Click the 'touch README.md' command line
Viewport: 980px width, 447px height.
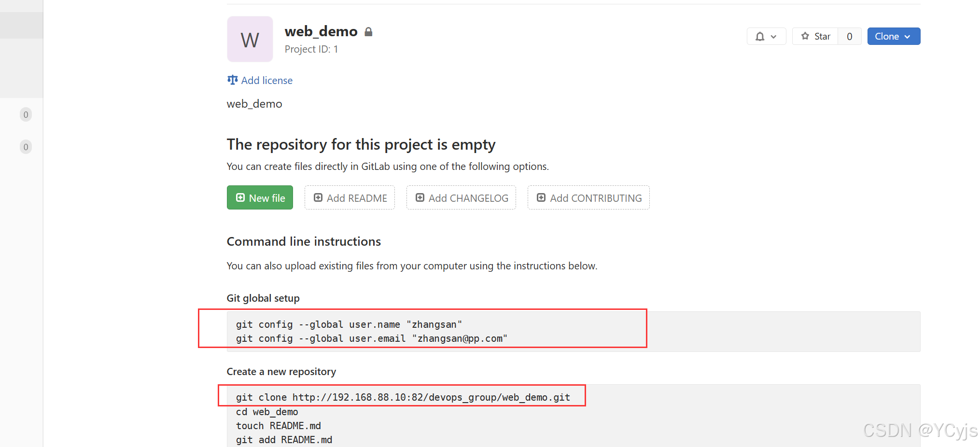pyautogui.click(x=279, y=426)
